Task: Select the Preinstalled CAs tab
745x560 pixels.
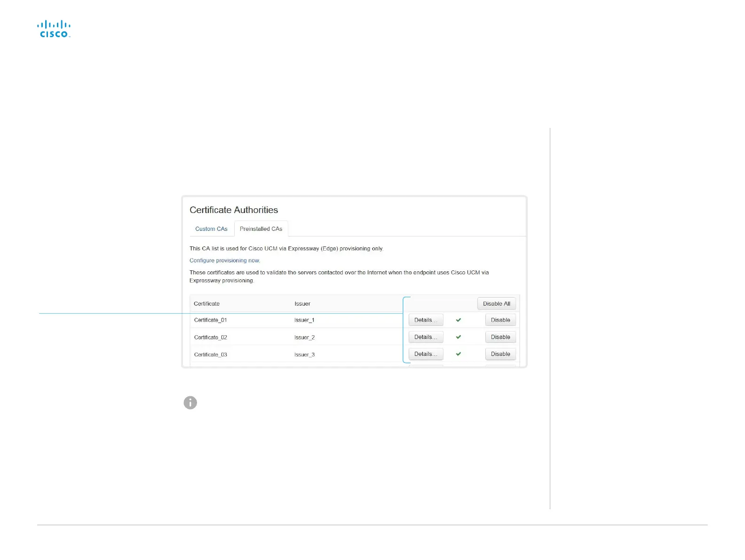Action: point(261,229)
